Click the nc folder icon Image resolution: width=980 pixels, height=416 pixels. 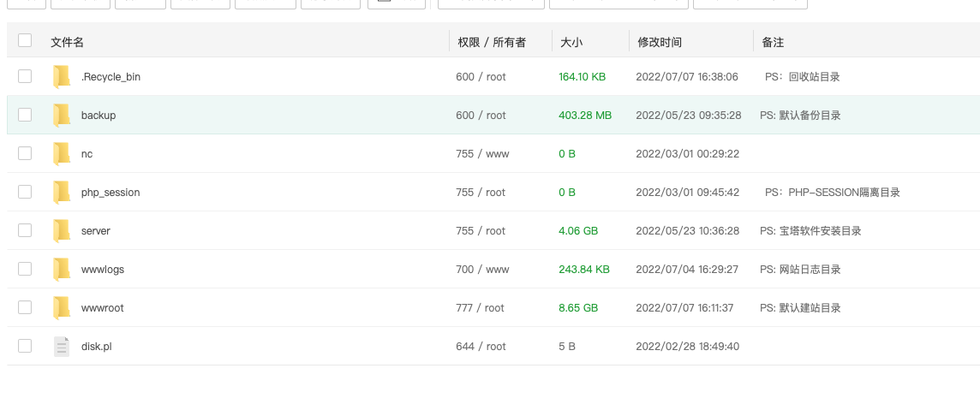[62, 154]
